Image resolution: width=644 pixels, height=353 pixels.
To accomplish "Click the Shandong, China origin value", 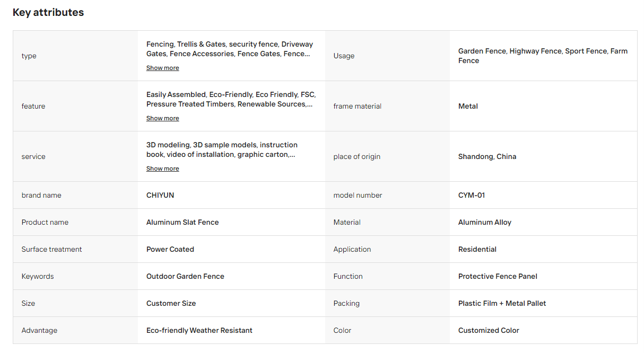I will pyautogui.click(x=487, y=156).
